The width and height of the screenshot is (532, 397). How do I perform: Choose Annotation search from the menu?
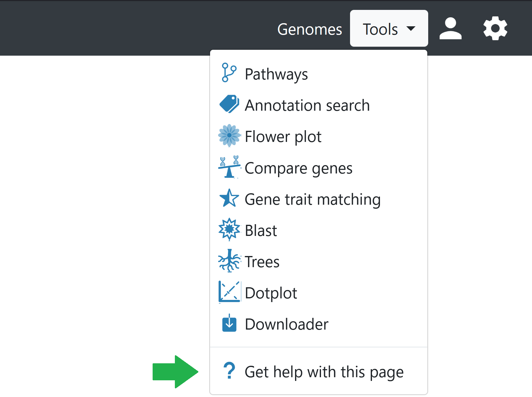307,105
